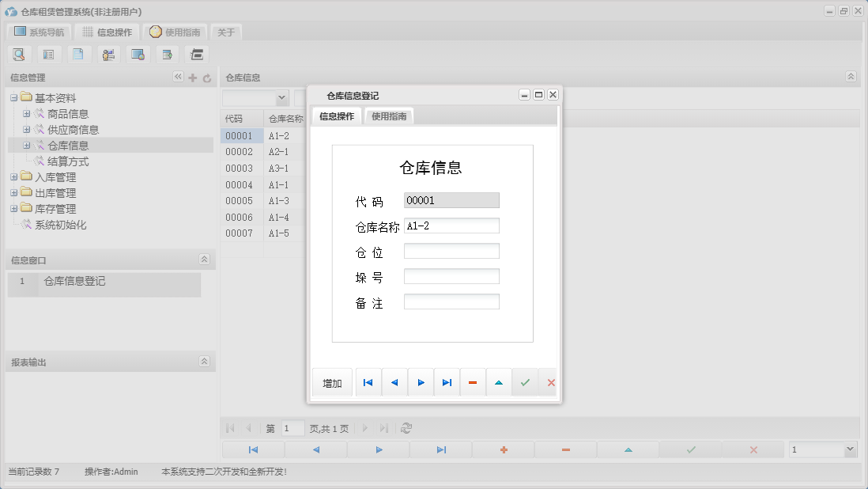Open the report list toolbar icon
This screenshot has width=868, height=489.
pos(48,54)
